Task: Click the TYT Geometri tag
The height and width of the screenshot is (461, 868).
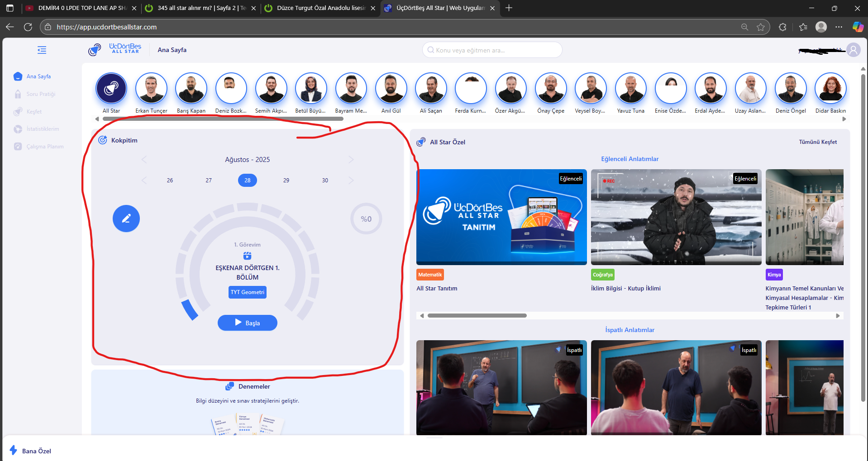Action: [248, 292]
